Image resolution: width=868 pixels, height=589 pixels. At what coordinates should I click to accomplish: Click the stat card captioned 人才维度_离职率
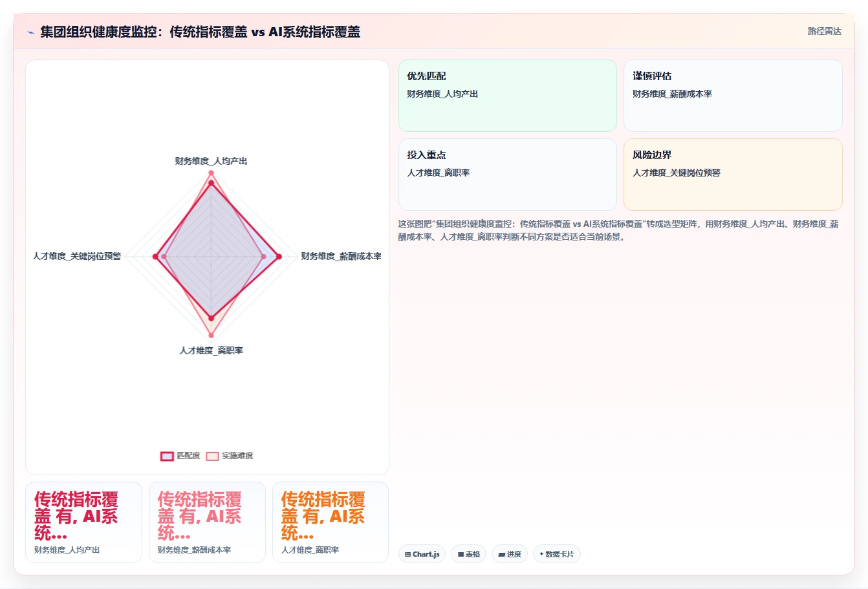click(331, 522)
